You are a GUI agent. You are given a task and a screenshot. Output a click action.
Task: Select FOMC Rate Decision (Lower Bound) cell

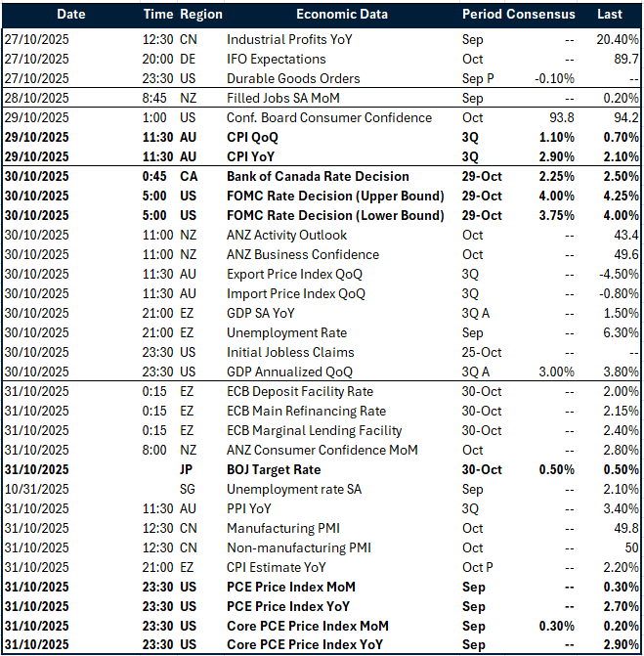coord(335,215)
